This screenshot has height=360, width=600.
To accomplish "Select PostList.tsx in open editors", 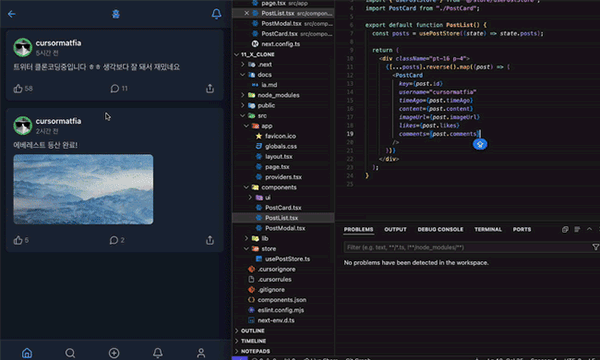I will click(x=283, y=13).
